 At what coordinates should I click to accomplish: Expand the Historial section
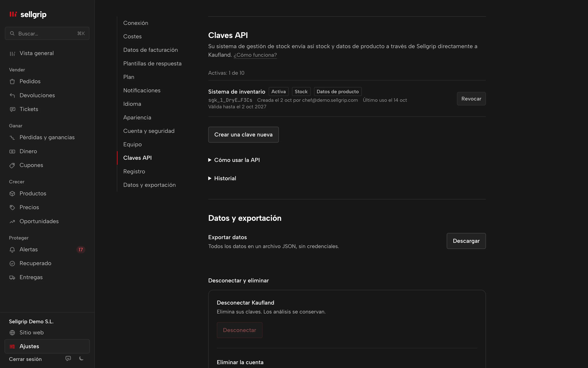click(222, 178)
